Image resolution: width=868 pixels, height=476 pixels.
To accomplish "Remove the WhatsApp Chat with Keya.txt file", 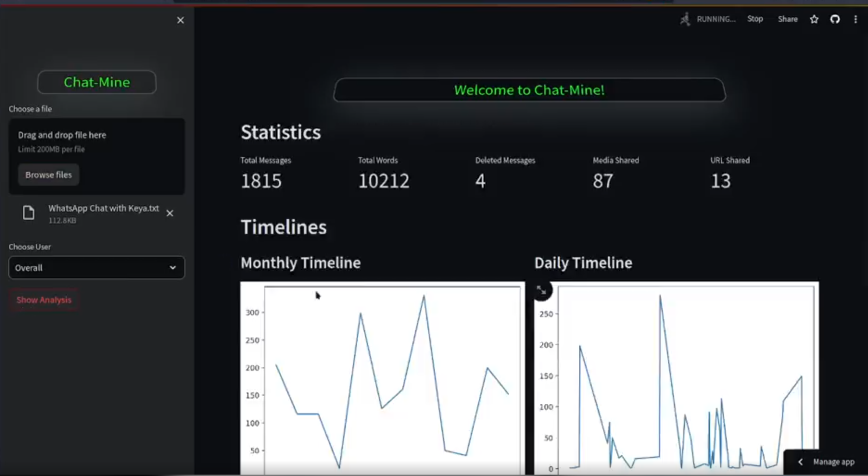I will [x=170, y=213].
